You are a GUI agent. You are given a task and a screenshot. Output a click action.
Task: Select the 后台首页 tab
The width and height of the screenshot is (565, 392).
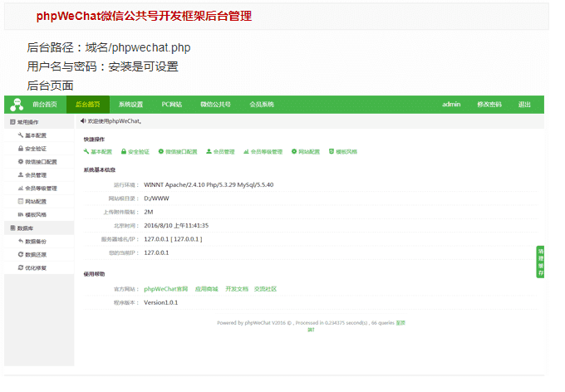(x=88, y=105)
